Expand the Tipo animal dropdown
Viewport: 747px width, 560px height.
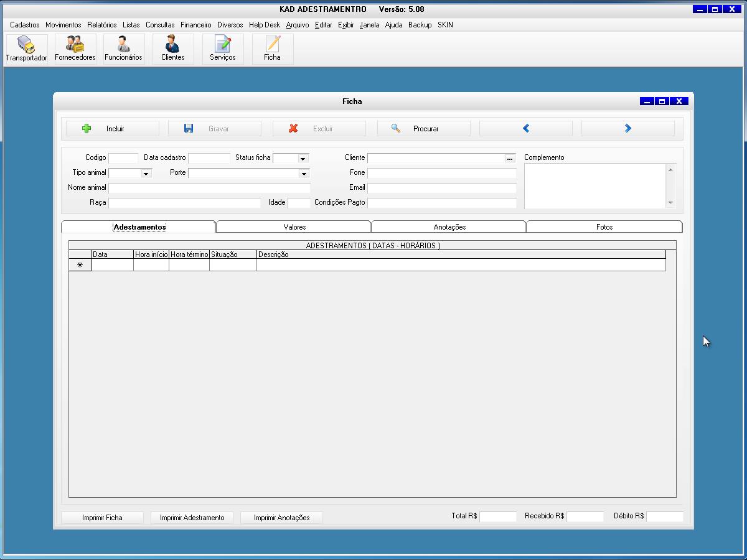tap(146, 174)
